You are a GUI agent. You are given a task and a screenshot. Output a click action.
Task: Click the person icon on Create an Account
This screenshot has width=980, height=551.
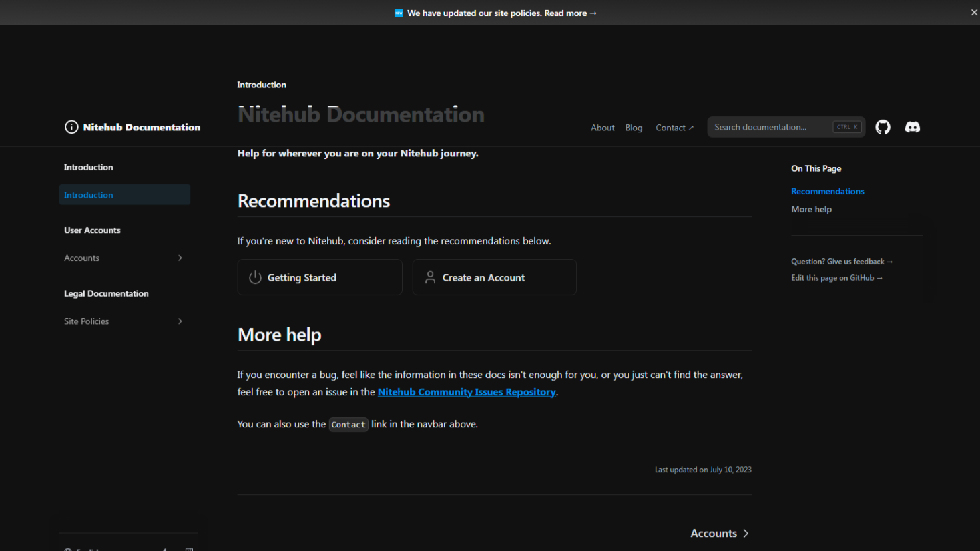(x=431, y=277)
